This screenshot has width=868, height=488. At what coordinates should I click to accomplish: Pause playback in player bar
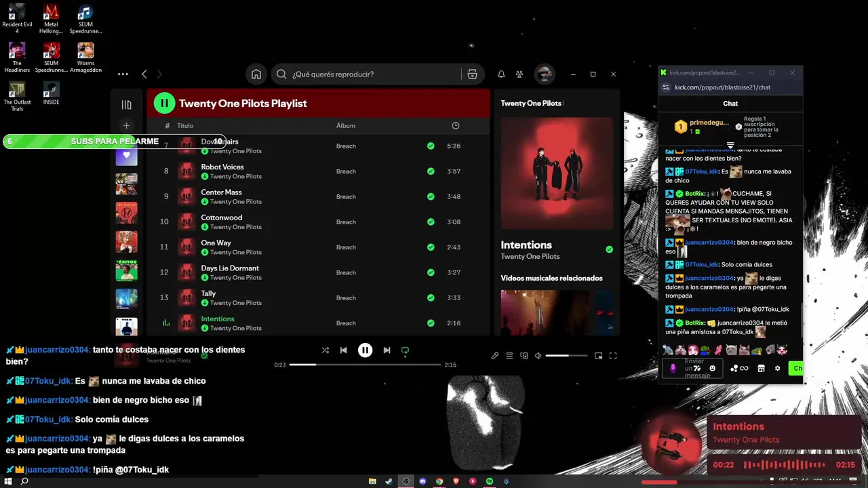tap(365, 350)
